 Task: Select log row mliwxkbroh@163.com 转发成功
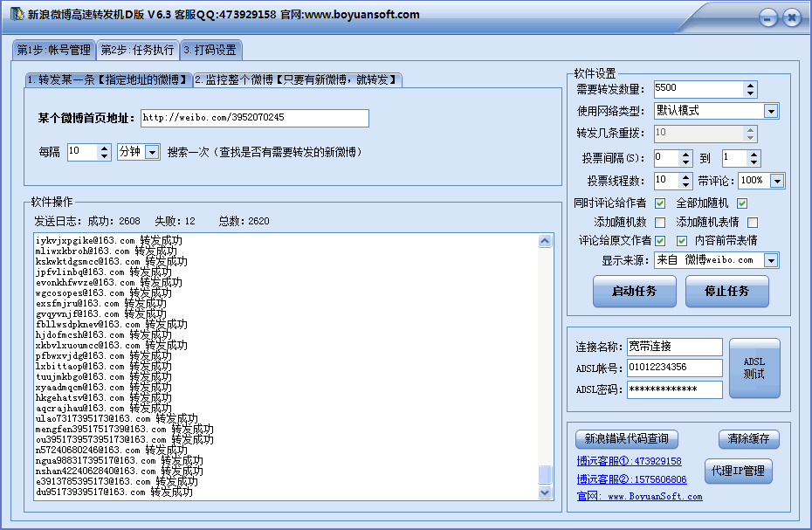pos(107,251)
